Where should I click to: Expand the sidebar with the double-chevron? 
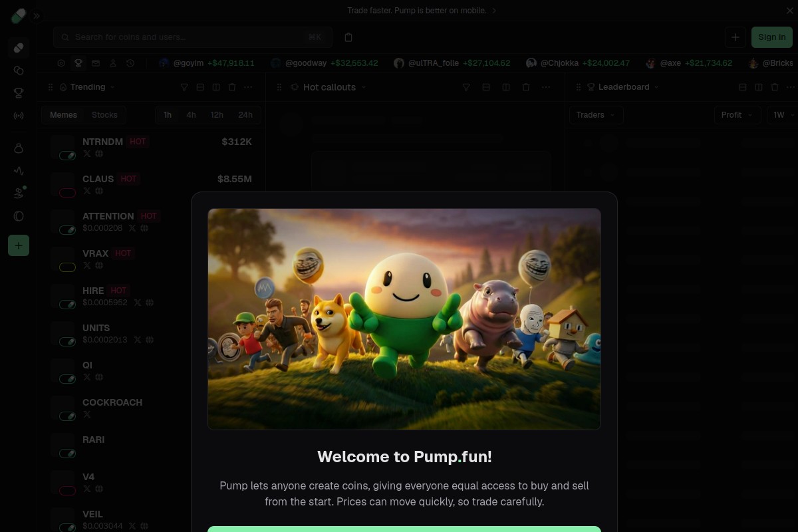point(37,16)
